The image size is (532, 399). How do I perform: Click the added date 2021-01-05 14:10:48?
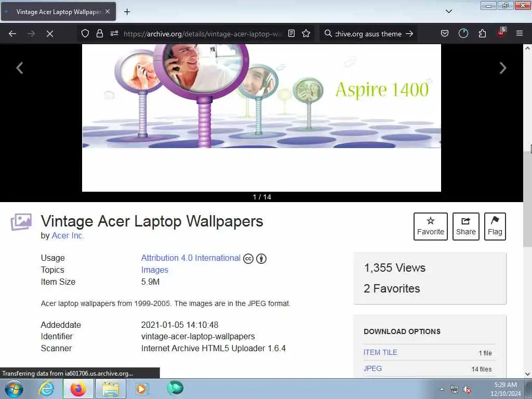[x=179, y=325]
